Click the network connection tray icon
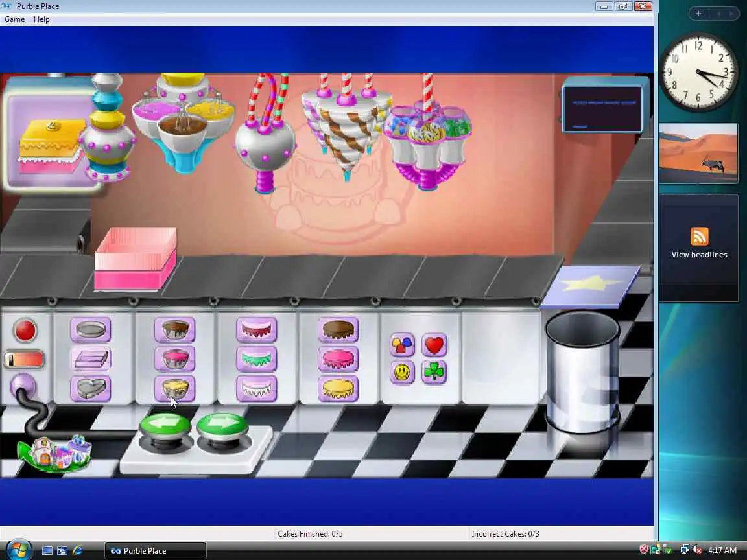The image size is (747, 560). 685,550
